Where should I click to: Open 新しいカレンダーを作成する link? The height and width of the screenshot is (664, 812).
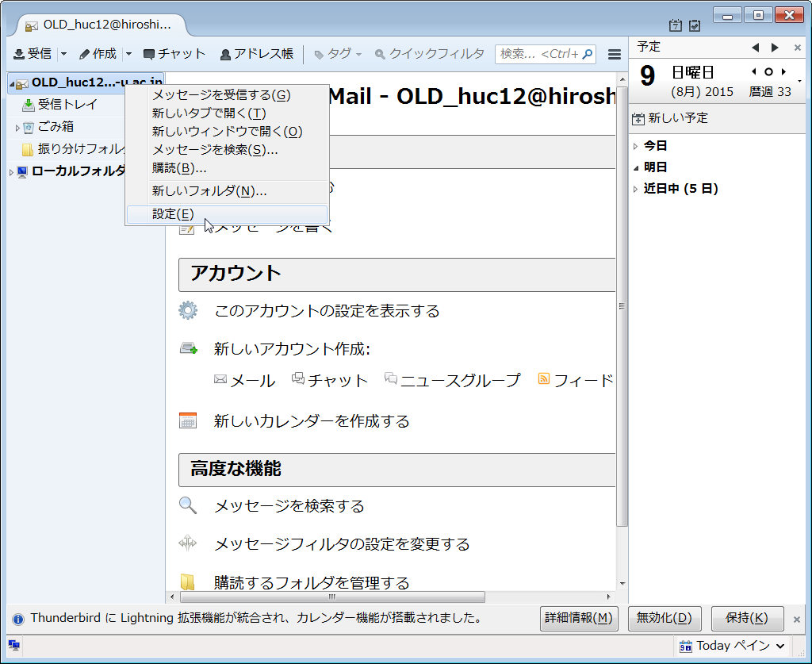click(x=311, y=421)
